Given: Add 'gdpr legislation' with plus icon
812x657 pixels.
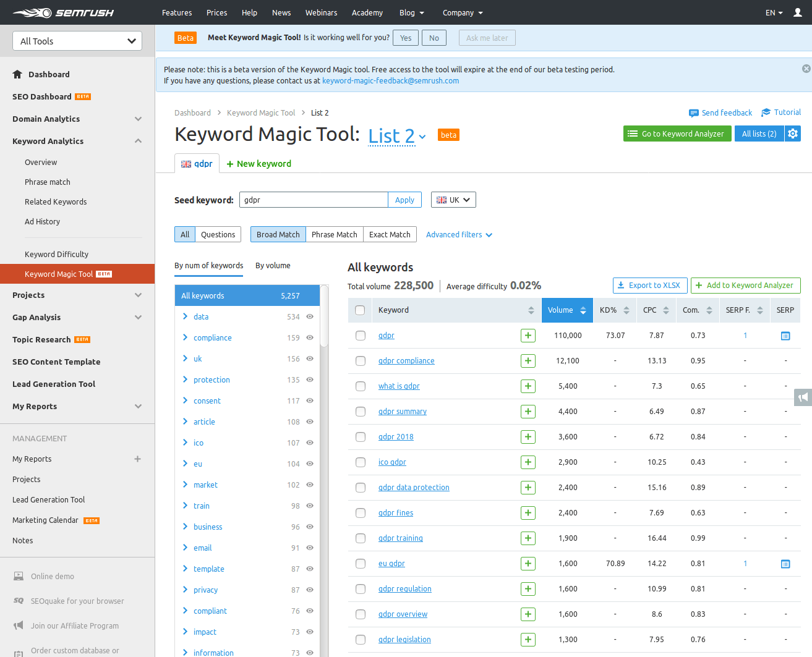Looking at the screenshot, I should [528, 640].
